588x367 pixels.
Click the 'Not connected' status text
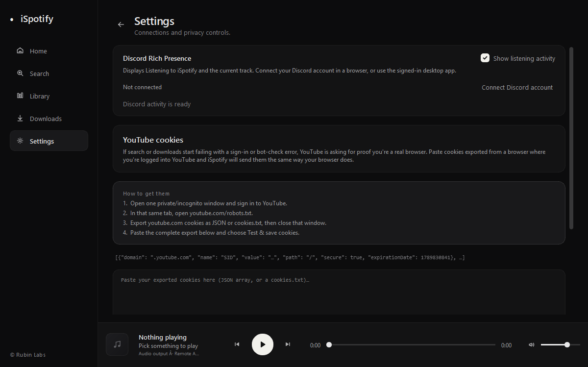pyautogui.click(x=142, y=87)
